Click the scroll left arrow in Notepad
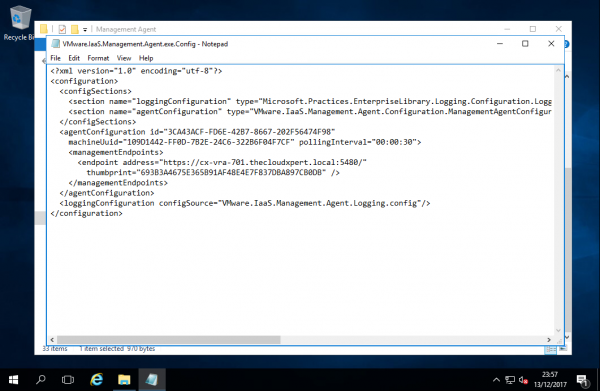 pos(52,340)
